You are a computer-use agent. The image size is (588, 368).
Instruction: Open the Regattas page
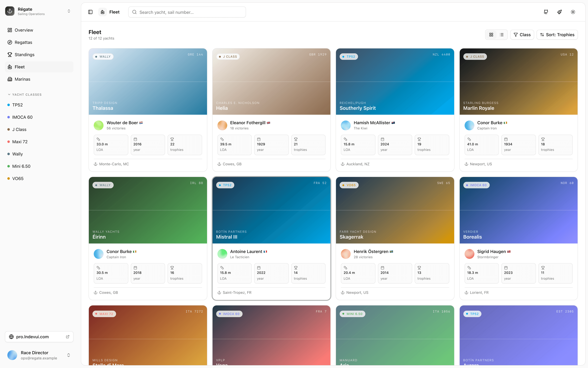(x=39, y=42)
